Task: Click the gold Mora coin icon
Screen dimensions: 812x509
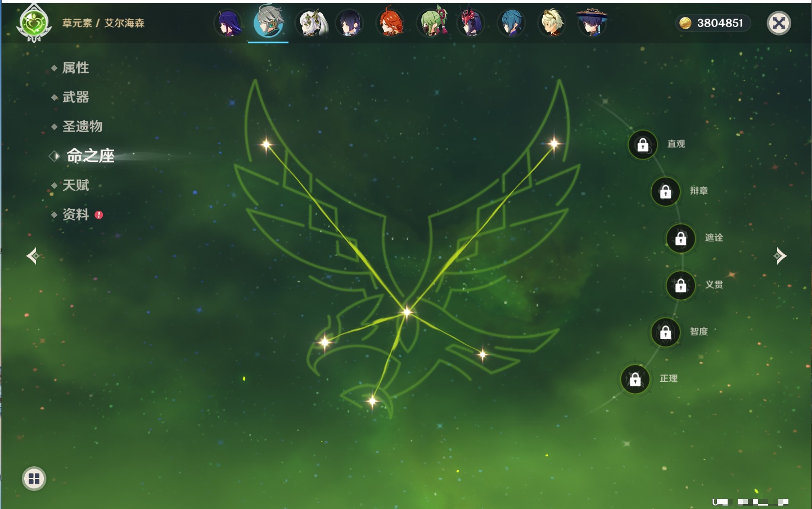Action: pyautogui.click(x=685, y=23)
